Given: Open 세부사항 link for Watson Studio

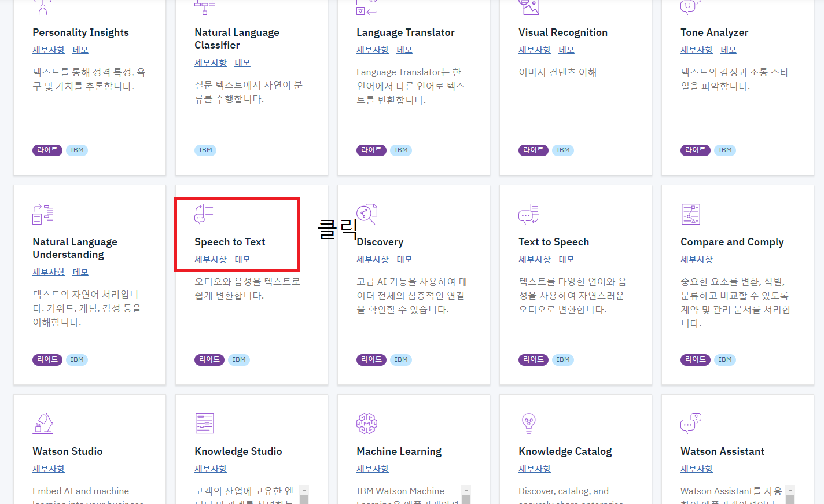Looking at the screenshot, I should point(49,469).
